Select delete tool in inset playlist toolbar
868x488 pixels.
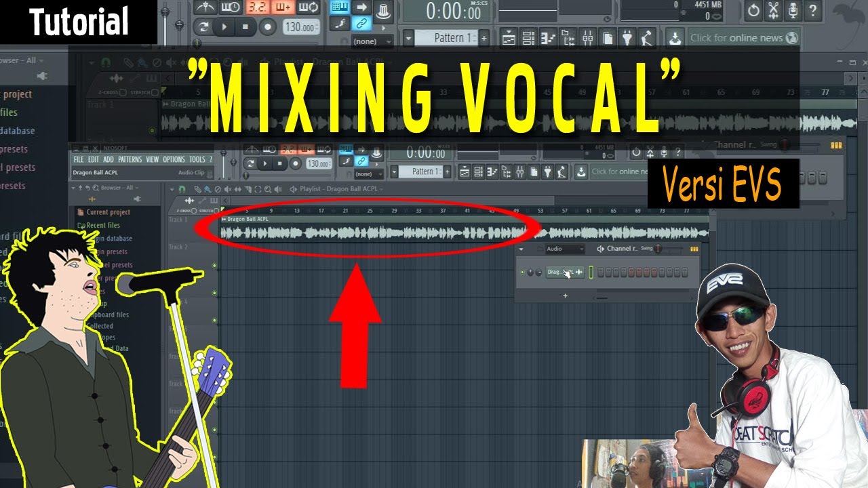218,189
